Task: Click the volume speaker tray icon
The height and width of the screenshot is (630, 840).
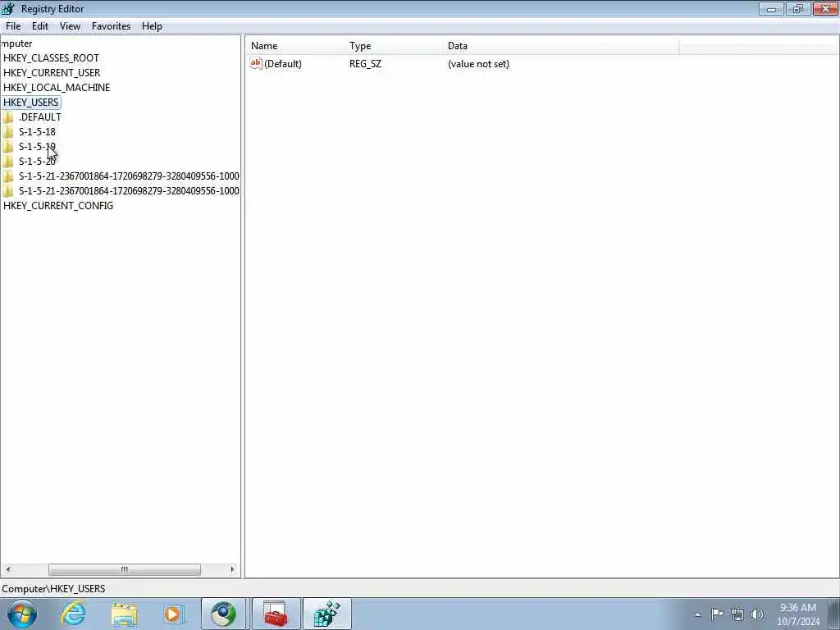Action: click(757, 614)
